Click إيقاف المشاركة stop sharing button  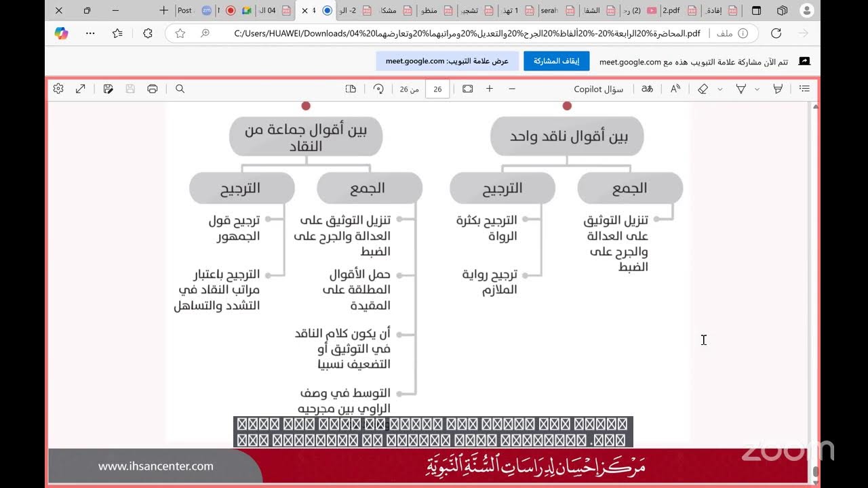click(x=556, y=61)
